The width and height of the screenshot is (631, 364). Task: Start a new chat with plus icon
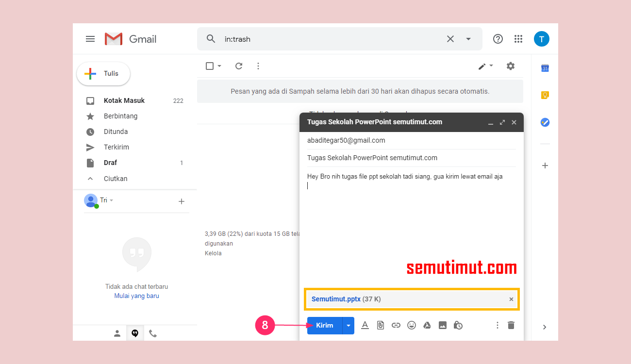click(x=182, y=201)
